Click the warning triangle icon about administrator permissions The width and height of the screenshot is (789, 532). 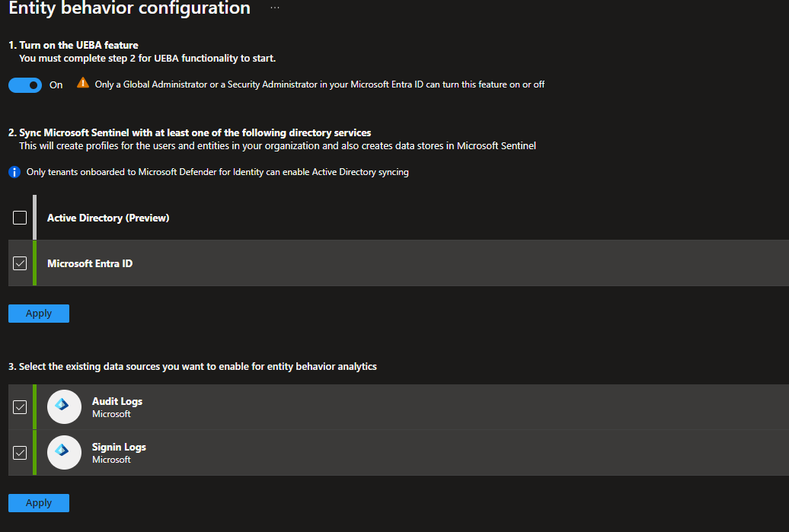(82, 84)
